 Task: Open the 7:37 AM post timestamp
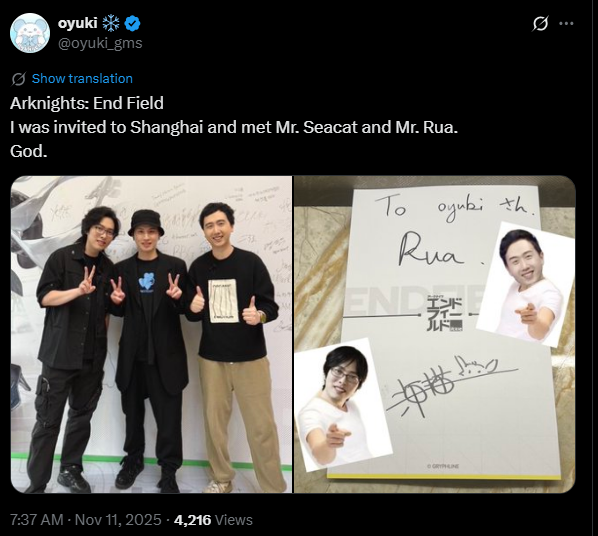[x=37, y=520]
